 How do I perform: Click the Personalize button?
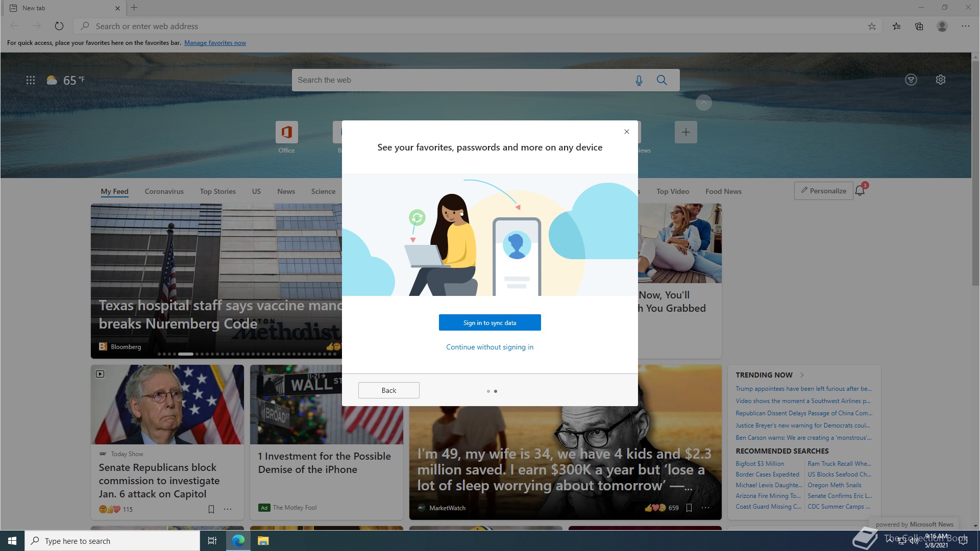824,191
